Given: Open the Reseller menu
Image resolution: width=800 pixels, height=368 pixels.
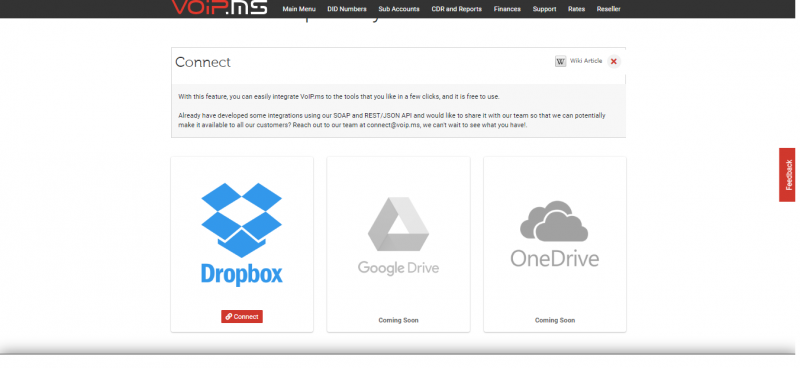Looking at the screenshot, I should pyautogui.click(x=609, y=9).
